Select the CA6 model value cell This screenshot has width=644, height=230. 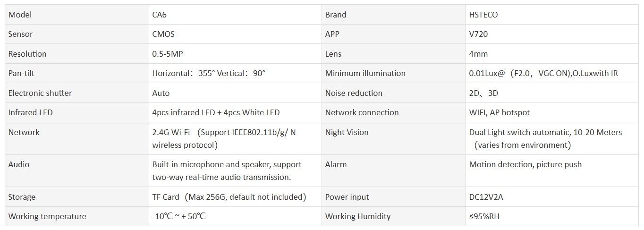pos(160,15)
